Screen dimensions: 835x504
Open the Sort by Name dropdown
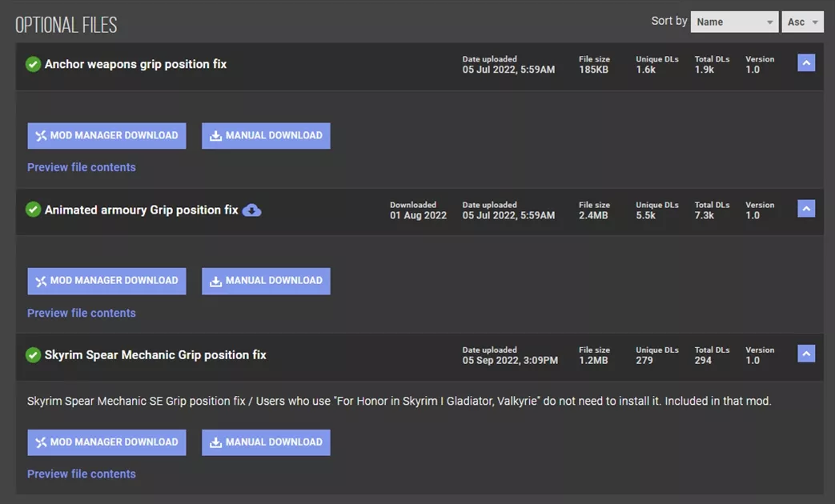pyautogui.click(x=734, y=22)
